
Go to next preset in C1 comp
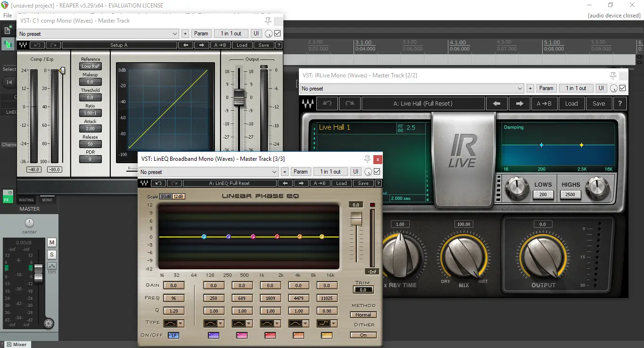tap(202, 45)
